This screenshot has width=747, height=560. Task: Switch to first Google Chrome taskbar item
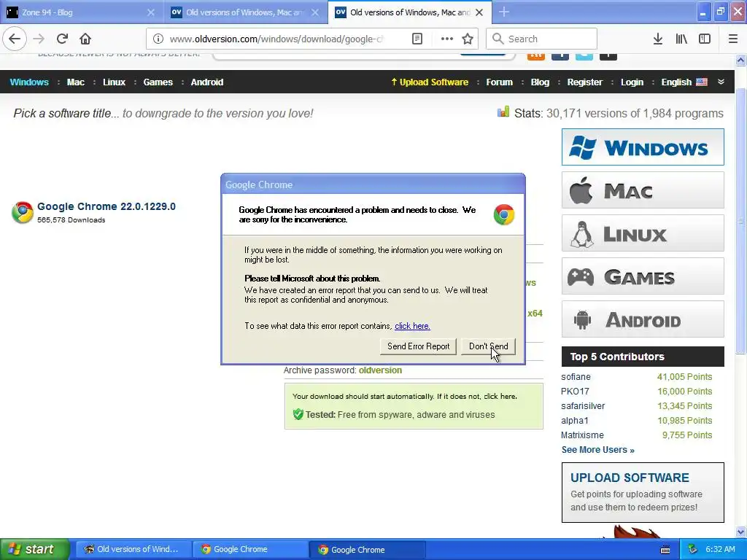(x=251, y=549)
